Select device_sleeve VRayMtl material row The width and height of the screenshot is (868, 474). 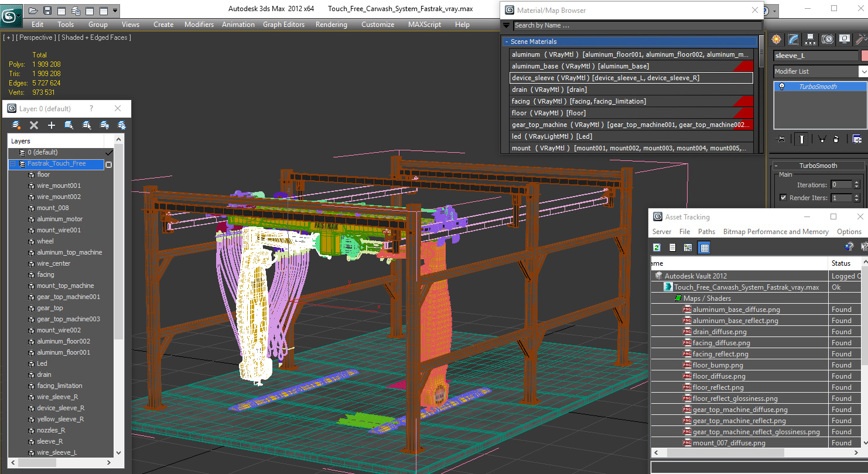[631, 78]
